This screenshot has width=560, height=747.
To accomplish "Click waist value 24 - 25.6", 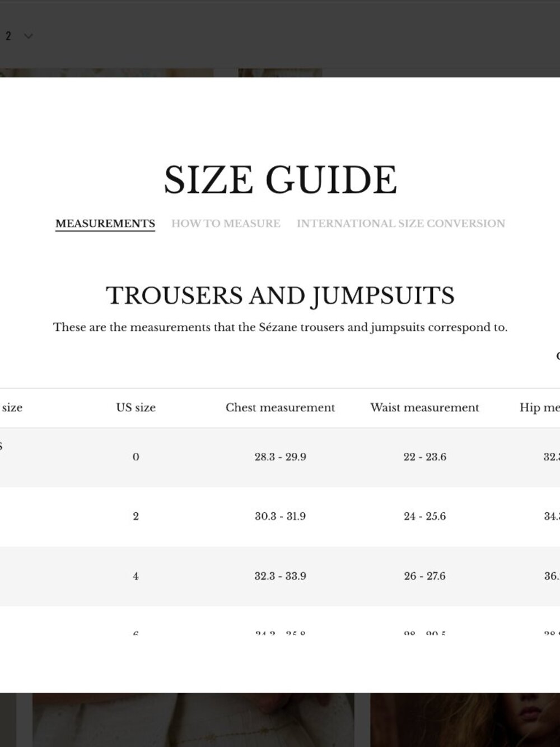I will point(424,517).
